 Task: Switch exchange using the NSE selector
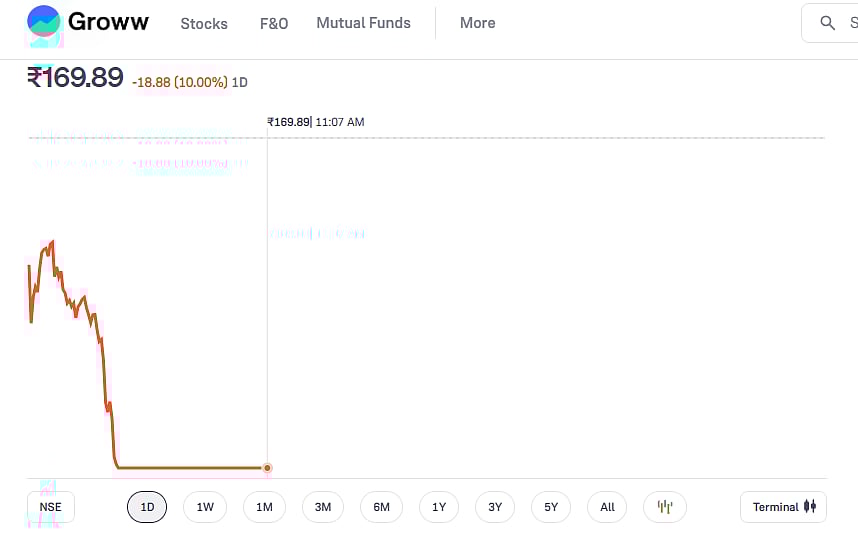50,507
